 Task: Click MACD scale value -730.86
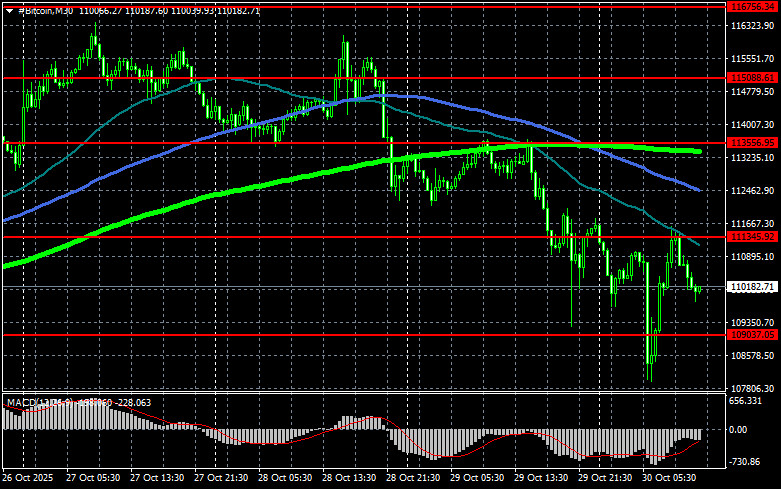click(745, 462)
